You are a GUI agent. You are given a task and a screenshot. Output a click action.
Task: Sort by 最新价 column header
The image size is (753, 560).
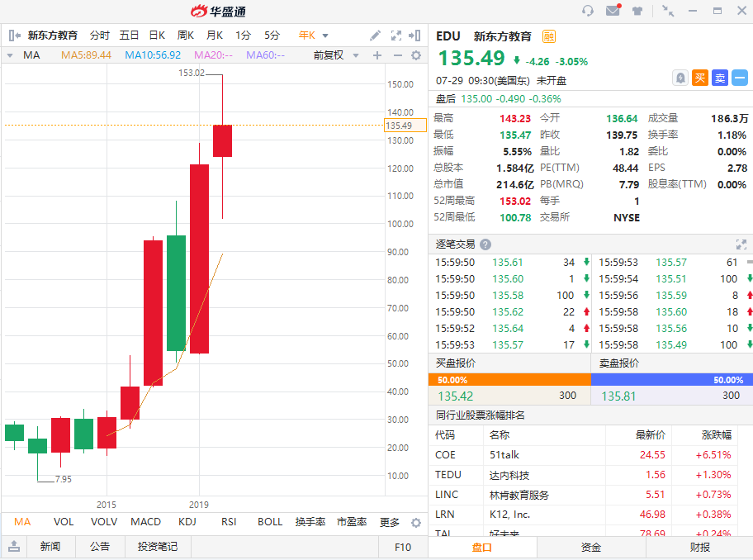(651, 435)
